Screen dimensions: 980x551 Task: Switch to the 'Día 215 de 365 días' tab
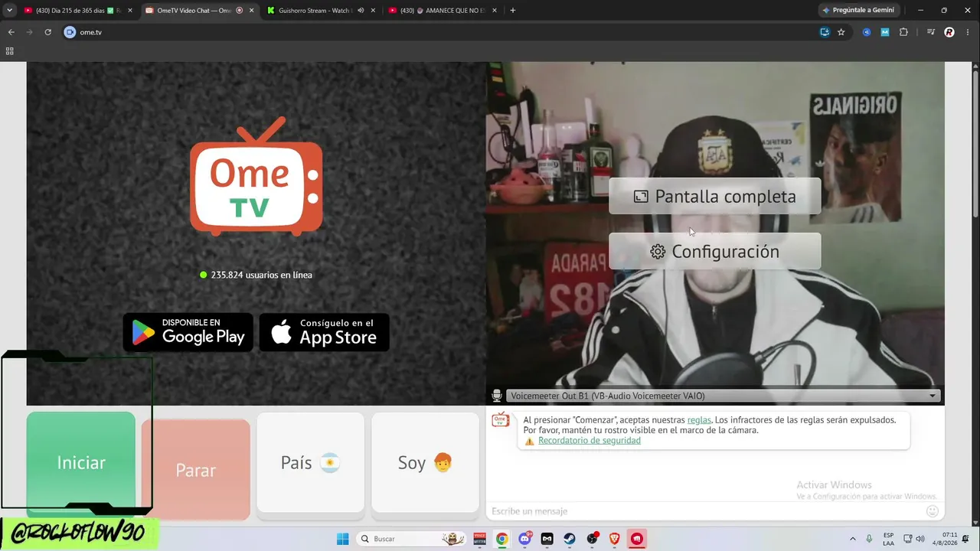coord(77,11)
